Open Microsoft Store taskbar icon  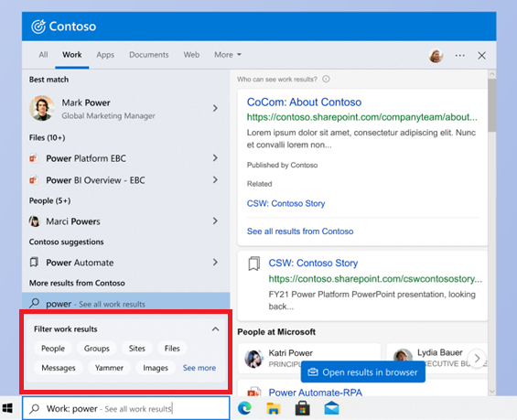302,408
